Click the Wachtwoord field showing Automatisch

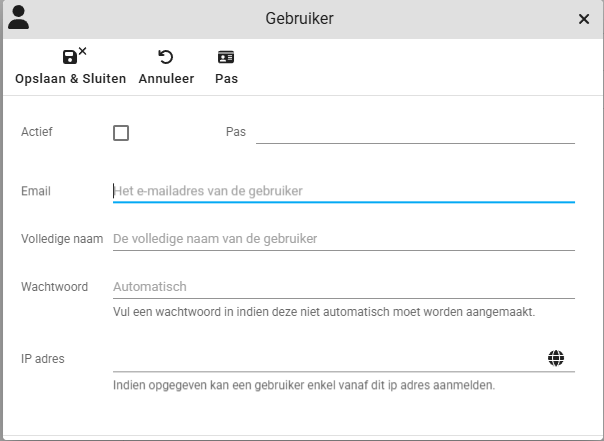tap(344, 287)
